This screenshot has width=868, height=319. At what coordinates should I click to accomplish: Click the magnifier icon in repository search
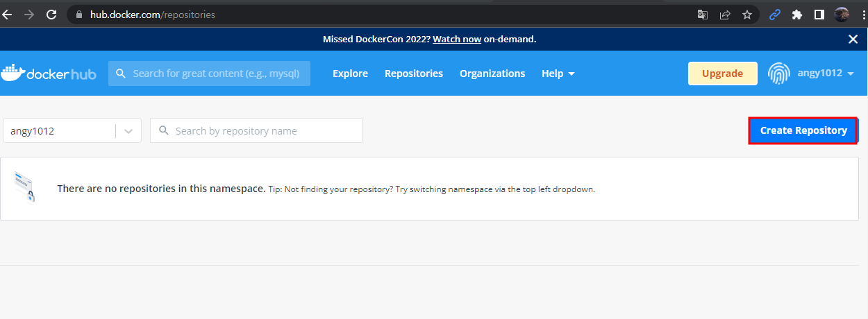point(164,130)
